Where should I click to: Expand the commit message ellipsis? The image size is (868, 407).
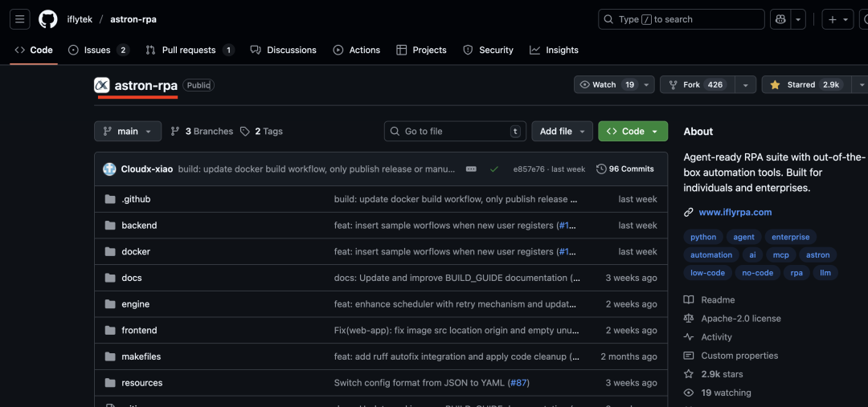pyautogui.click(x=471, y=169)
